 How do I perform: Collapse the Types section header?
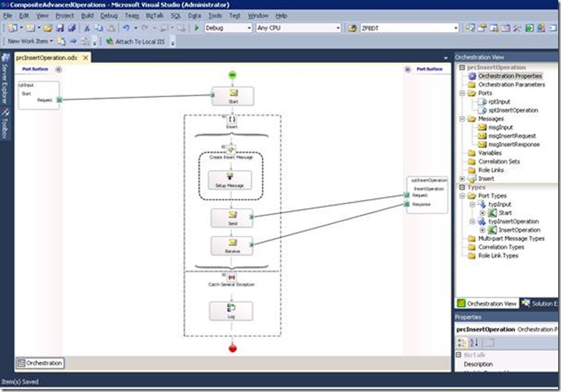[x=462, y=187]
